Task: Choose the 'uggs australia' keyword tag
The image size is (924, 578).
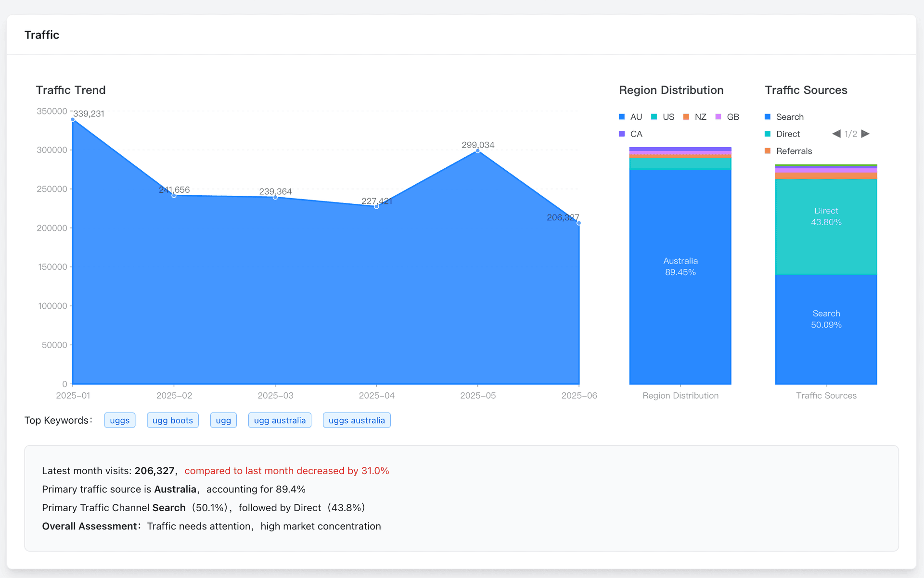Action: point(357,420)
